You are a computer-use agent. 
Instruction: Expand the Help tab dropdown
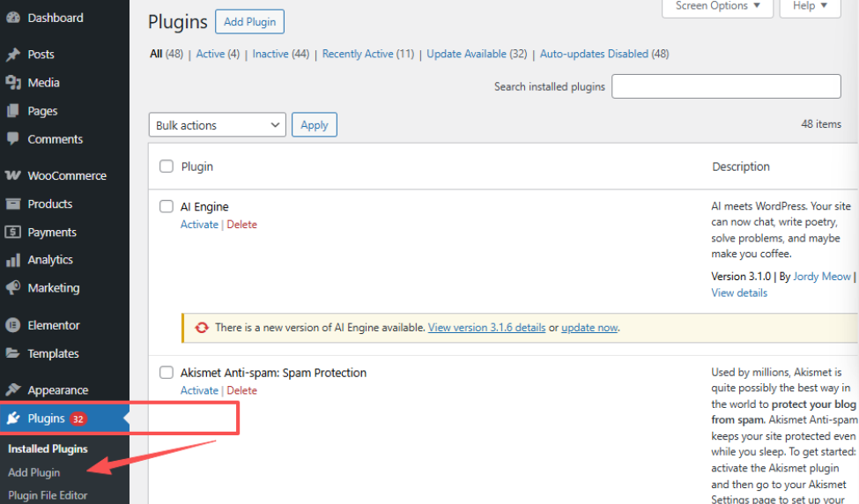point(810,6)
